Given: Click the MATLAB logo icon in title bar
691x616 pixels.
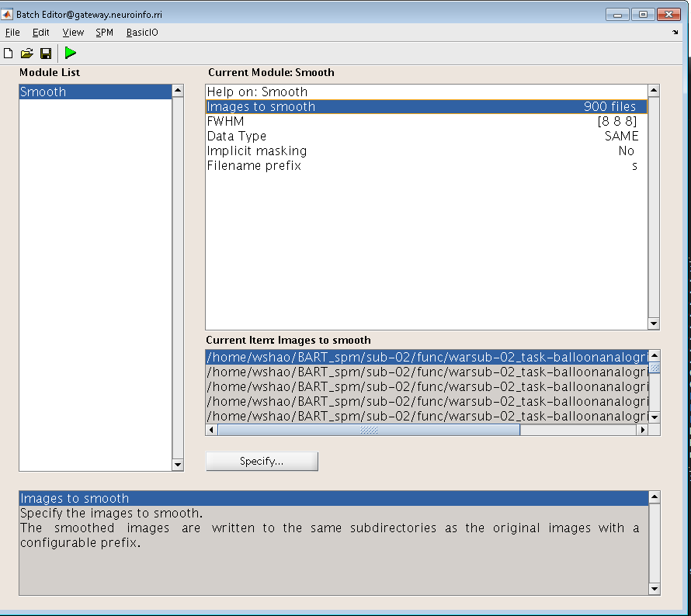Looking at the screenshot, I should (x=7, y=14).
